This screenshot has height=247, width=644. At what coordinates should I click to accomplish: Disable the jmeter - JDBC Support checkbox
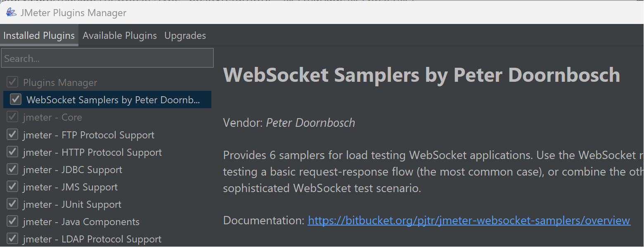pyautogui.click(x=12, y=169)
